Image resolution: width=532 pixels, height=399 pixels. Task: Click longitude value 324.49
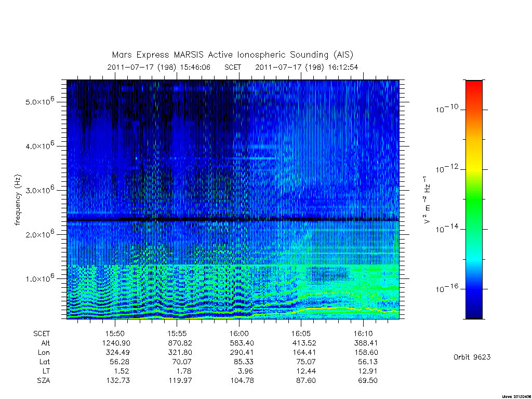pos(117,353)
